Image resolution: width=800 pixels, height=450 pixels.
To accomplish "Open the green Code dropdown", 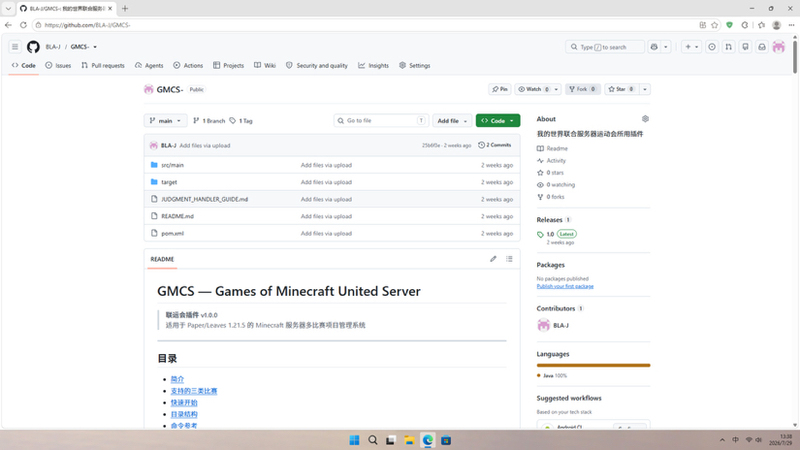I will [498, 121].
